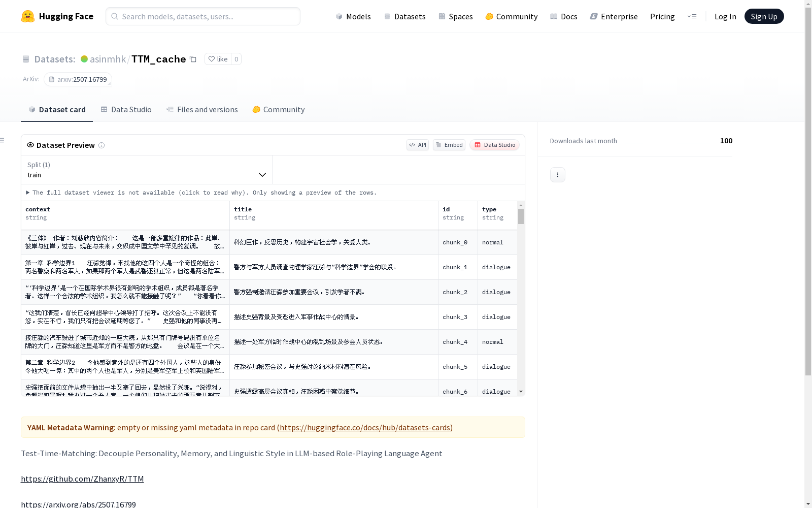Open Enterprise in the top navigation
812x508 pixels.
pos(614,16)
